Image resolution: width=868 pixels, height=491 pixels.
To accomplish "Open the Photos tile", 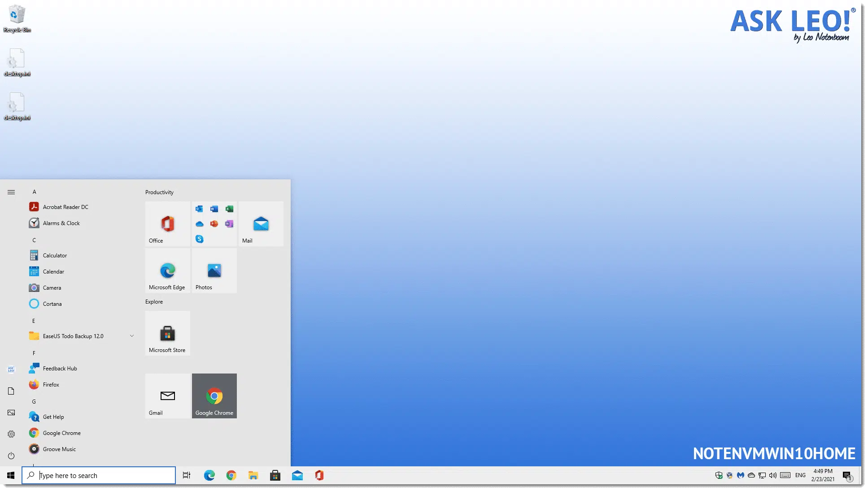I will point(214,270).
